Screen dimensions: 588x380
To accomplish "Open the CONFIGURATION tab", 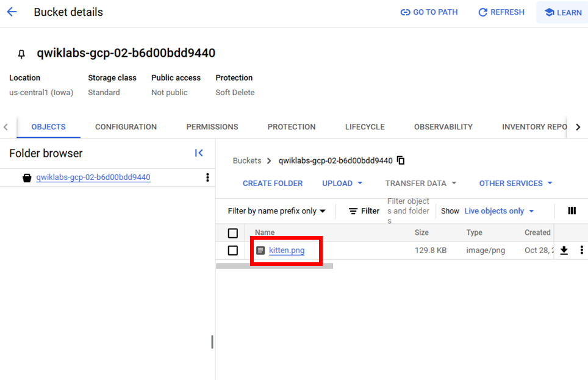I will click(x=126, y=127).
